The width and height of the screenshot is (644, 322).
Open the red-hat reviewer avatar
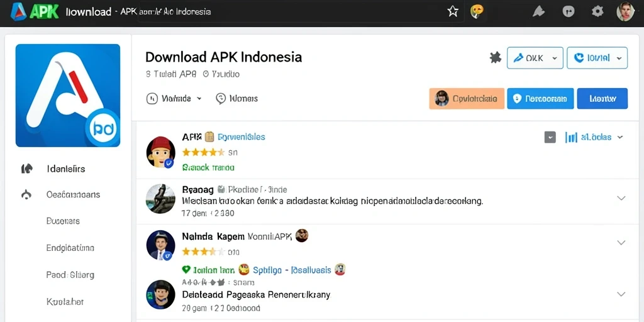tap(160, 152)
